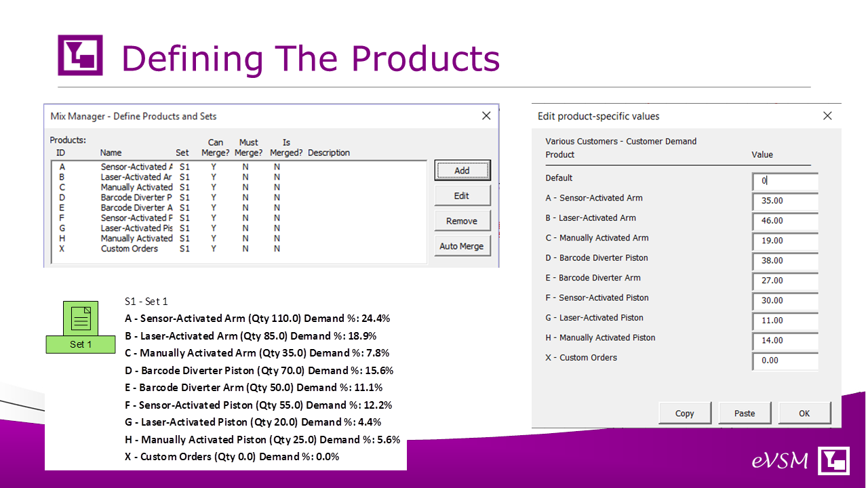Click the Barcode Diverter Piston value field
868x488 pixels.
pyautogui.click(x=785, y=261)
